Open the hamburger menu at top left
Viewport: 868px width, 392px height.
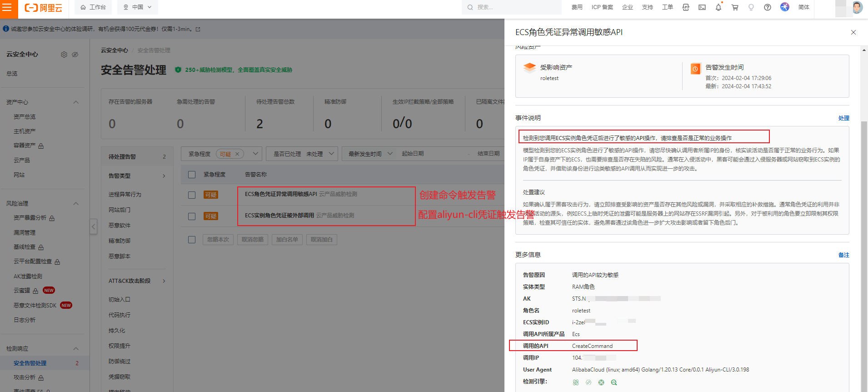pos(7,7)
